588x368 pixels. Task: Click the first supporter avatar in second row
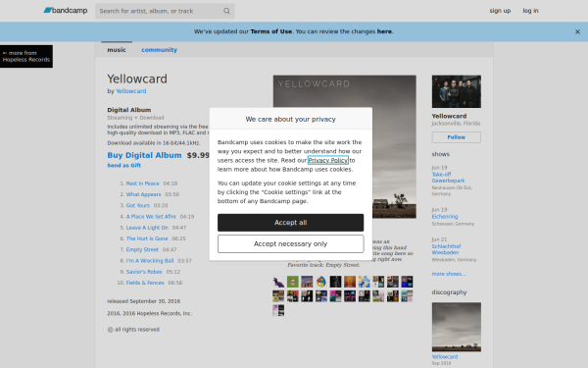[x=278, y=296]
